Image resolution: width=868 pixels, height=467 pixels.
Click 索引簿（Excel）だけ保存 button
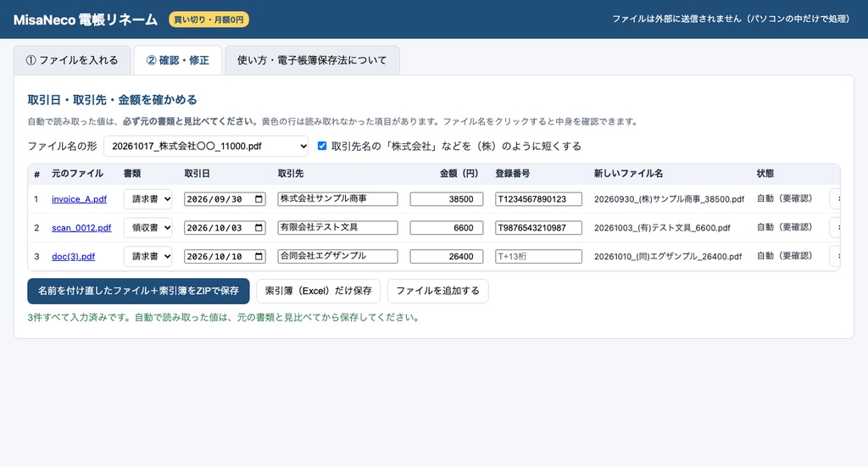coord(319,291)
